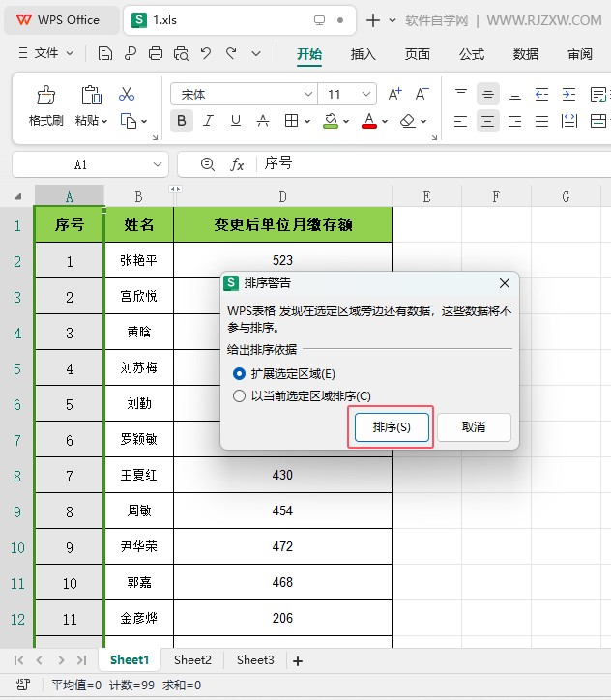Click the 取消 button in dialog
This screenshot has height=700, width=611.
click(x=474, y=427)
